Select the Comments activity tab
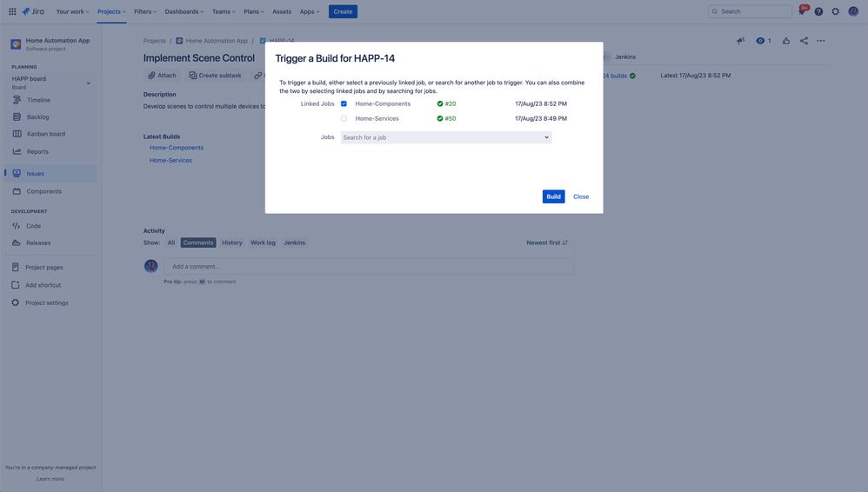Image resolution: width=868 pixels, height=492 pixels. pyautogui.click(x=198, y=243)
